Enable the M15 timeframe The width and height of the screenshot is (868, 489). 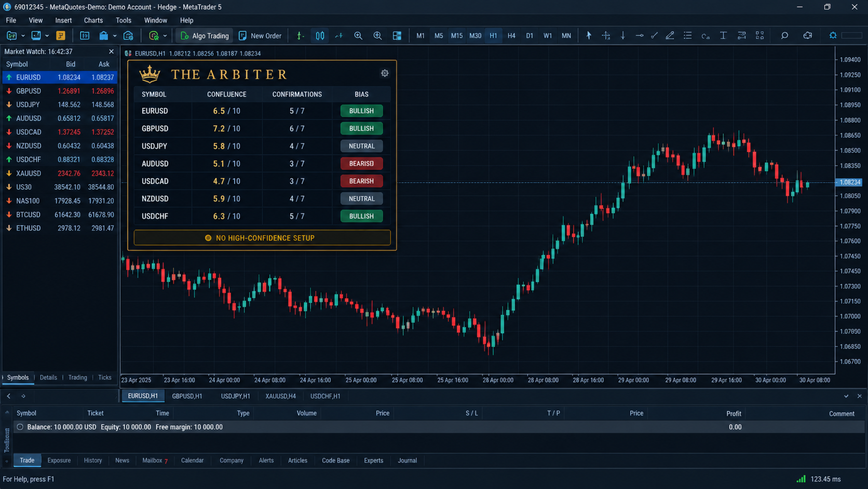456,35
